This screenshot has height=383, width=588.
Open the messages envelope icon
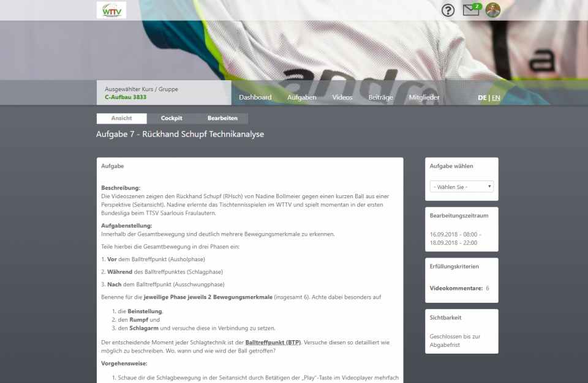470,10
